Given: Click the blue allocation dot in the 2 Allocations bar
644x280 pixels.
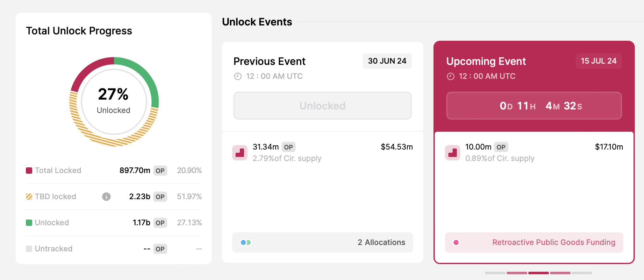Looking at the screenshot, I should coord(243,242).
